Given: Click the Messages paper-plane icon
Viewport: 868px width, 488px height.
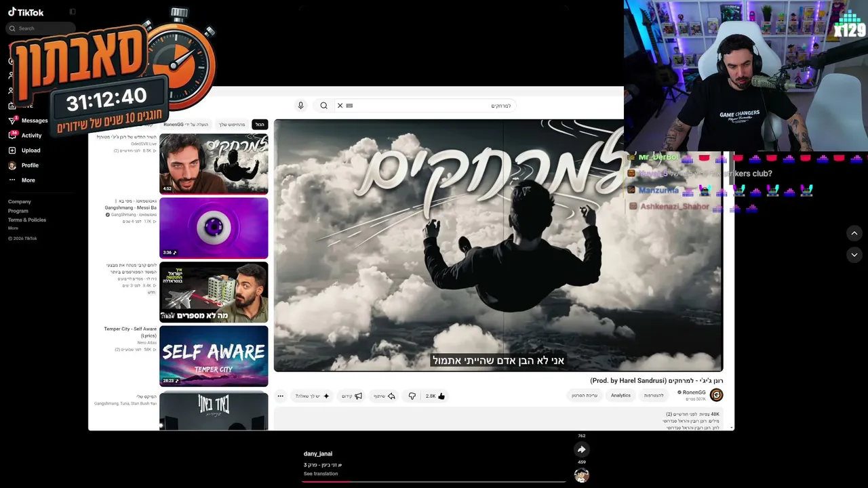Looking at the screenshot, I should pos(12,121).
